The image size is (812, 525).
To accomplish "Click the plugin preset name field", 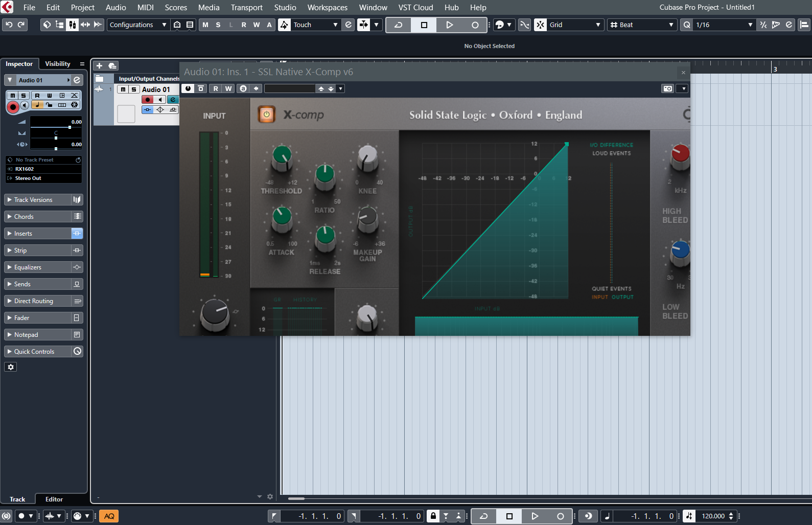I will click(x=290, y=88).
